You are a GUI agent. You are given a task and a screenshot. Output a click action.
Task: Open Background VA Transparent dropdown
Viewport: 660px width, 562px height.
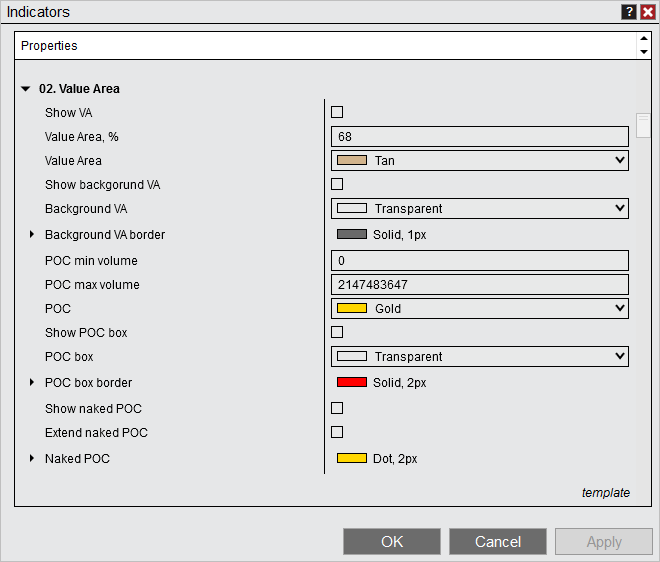coord(479,208)
